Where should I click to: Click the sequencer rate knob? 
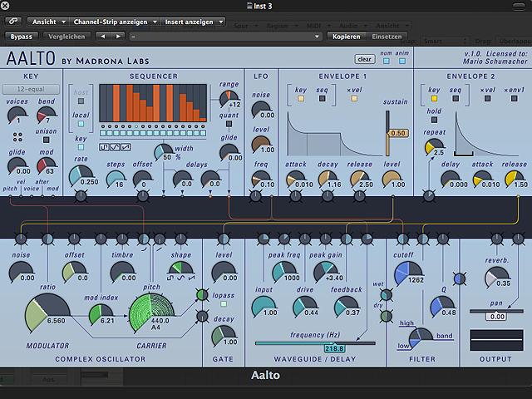81,175
